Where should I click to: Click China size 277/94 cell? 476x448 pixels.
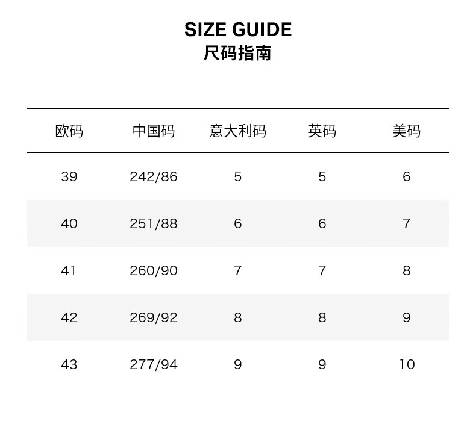[x=154, y=364]
